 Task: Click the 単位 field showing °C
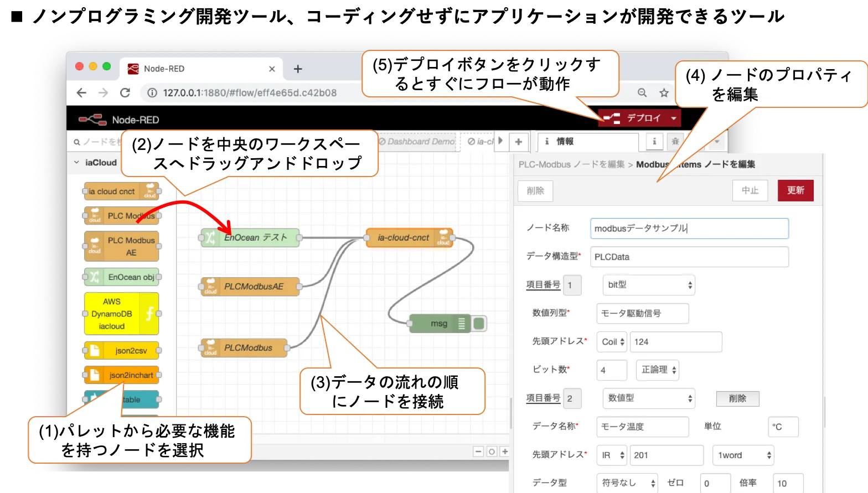[x=783, y=427]
